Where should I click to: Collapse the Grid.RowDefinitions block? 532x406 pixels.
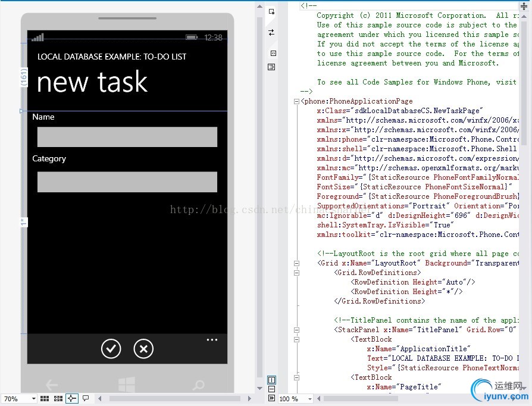pyautogui.click(x=296, y=273)
